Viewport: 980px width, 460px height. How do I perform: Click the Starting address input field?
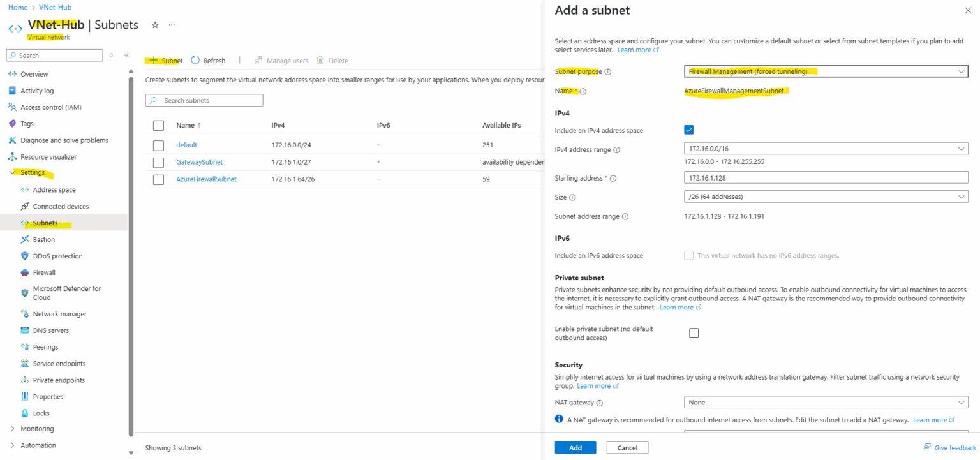tap(826, 177)
